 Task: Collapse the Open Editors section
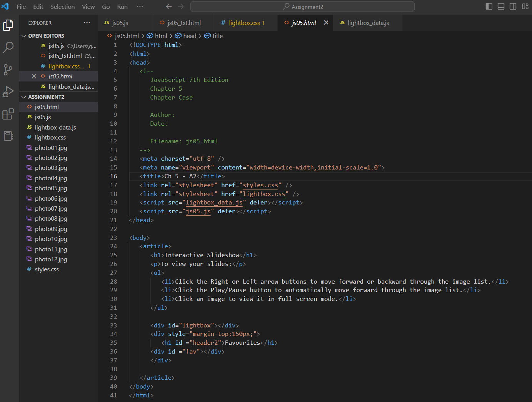[58, 36]
